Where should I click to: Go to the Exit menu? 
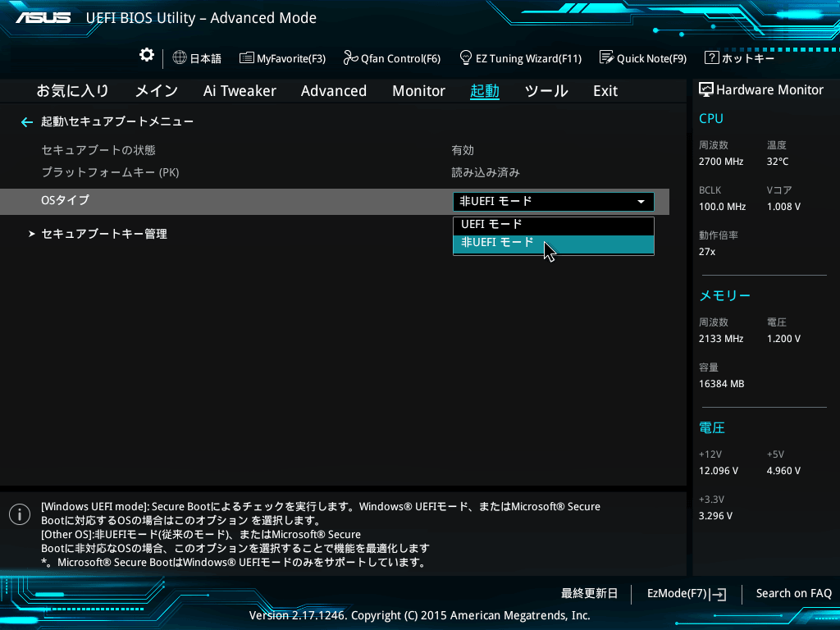point(605,91)
